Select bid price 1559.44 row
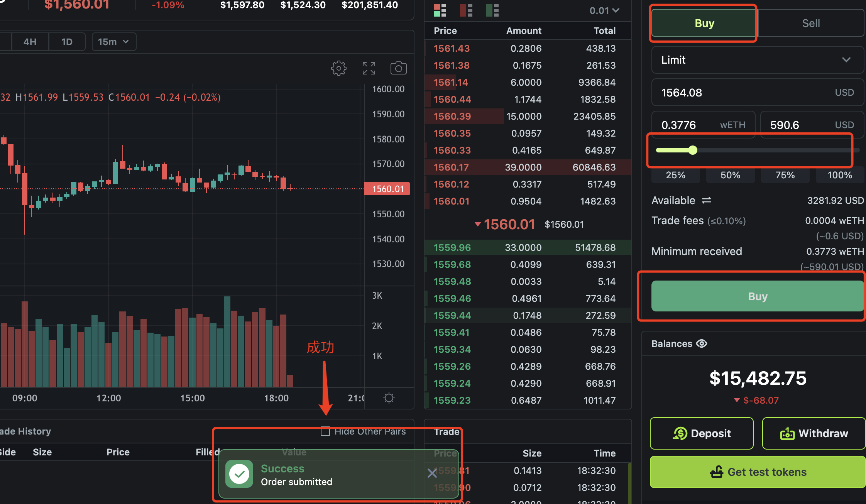The image size is (866, 504). pyautogui.click(x=528, y=315)
